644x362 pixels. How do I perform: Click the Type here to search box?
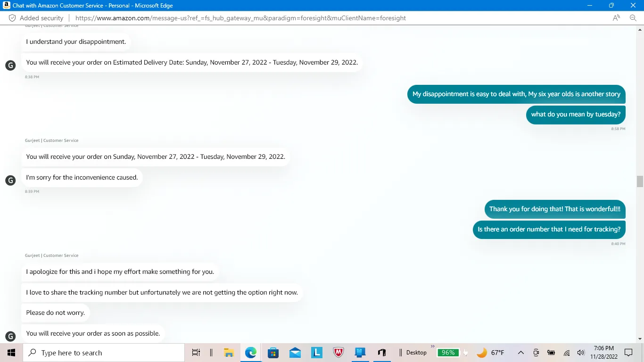(104, 353)
